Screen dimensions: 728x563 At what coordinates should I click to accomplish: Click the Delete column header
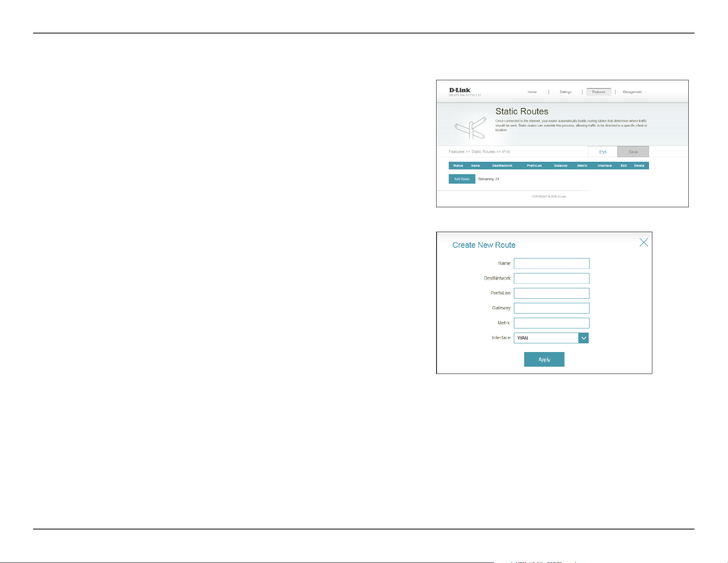pyautogui.click(x=639, y=165)
